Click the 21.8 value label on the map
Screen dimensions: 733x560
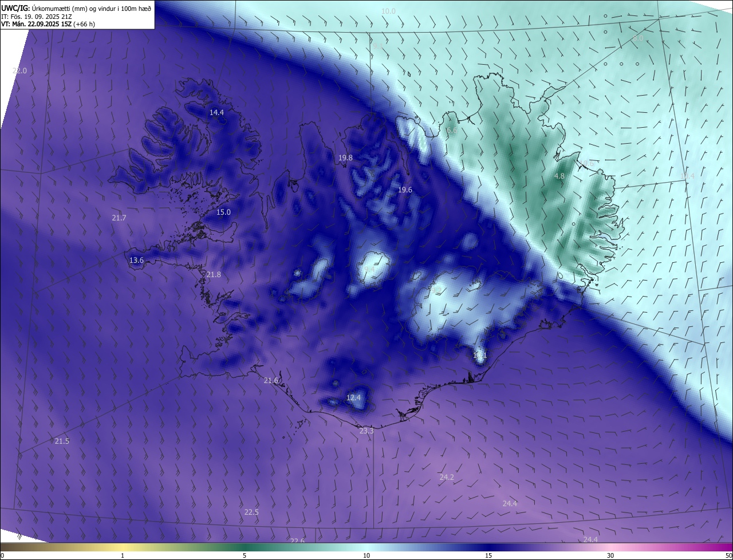point(214,275)
